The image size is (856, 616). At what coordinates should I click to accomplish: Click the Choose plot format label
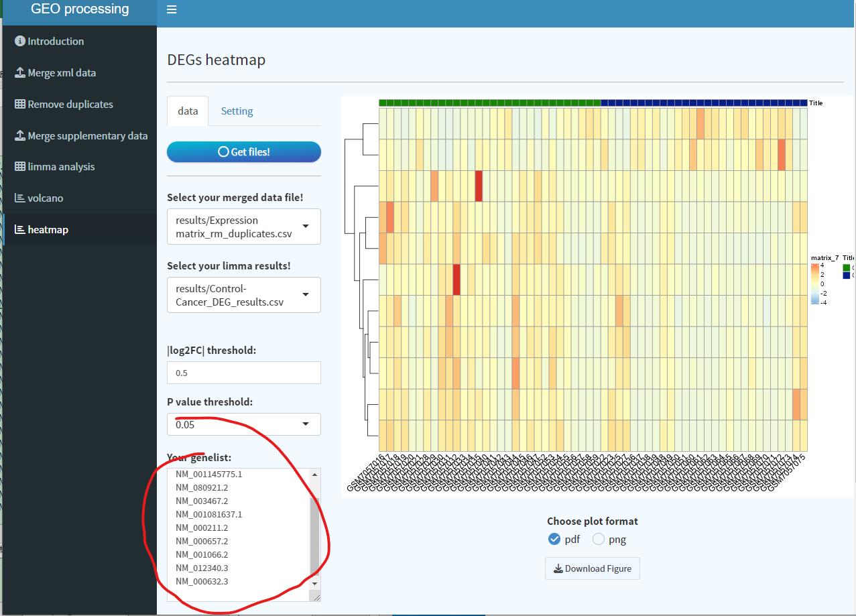pos(593,521)
